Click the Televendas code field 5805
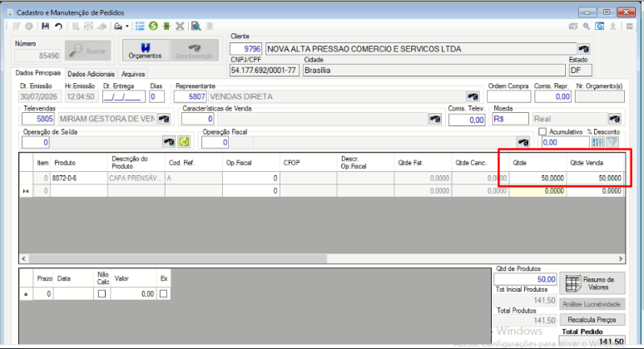The width and height of the screenshot is (644, 349). (37, 119)
